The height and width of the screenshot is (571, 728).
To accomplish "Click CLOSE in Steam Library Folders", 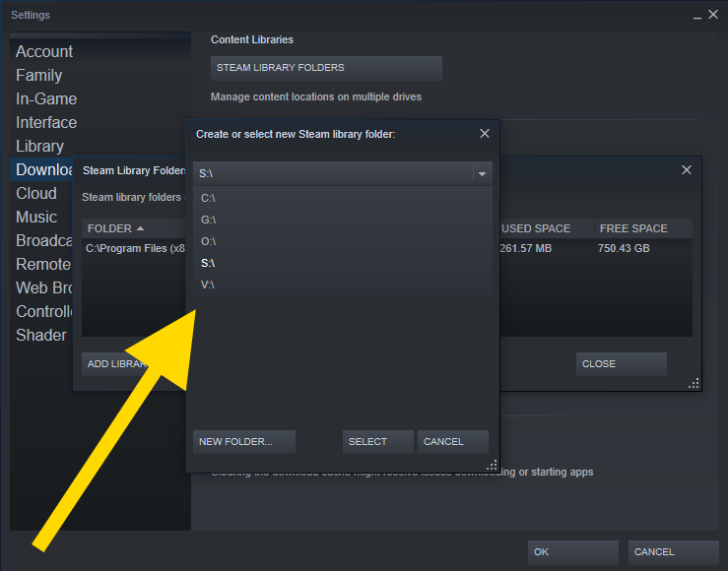I will pos(621,363).
